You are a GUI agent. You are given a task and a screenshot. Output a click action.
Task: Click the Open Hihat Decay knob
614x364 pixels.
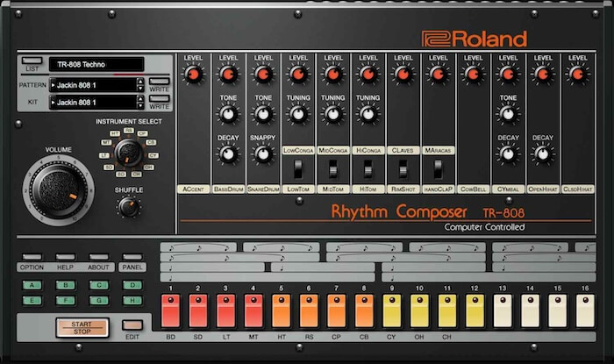point(543,153)
